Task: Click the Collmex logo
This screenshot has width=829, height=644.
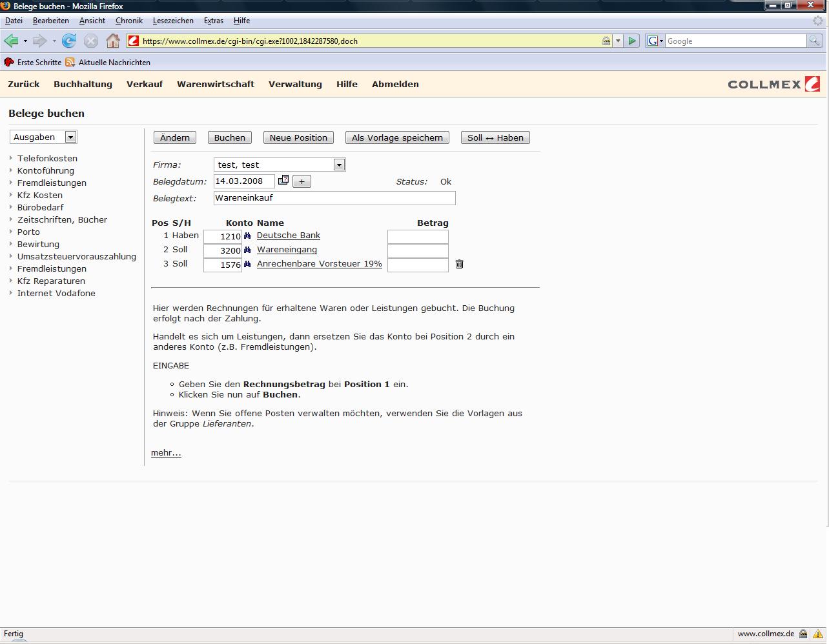Action: tap(773, 84)
